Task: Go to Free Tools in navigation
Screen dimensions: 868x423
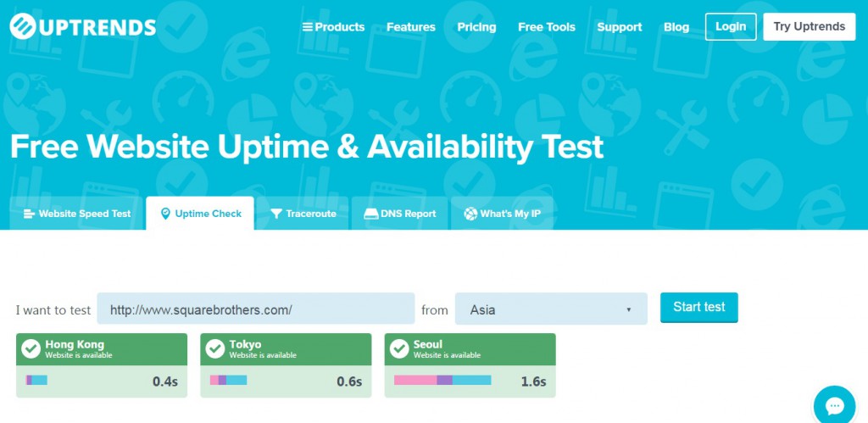Action: click(547, 27)
